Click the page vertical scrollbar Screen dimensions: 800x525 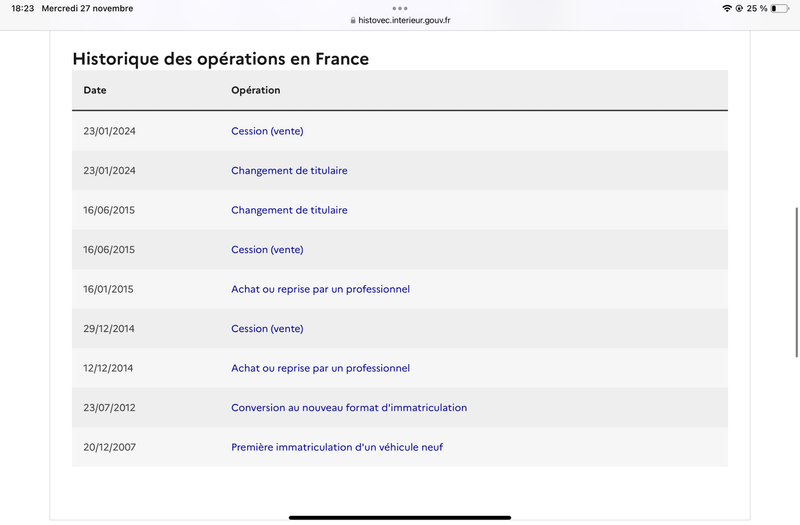click(x=796, y=282)
